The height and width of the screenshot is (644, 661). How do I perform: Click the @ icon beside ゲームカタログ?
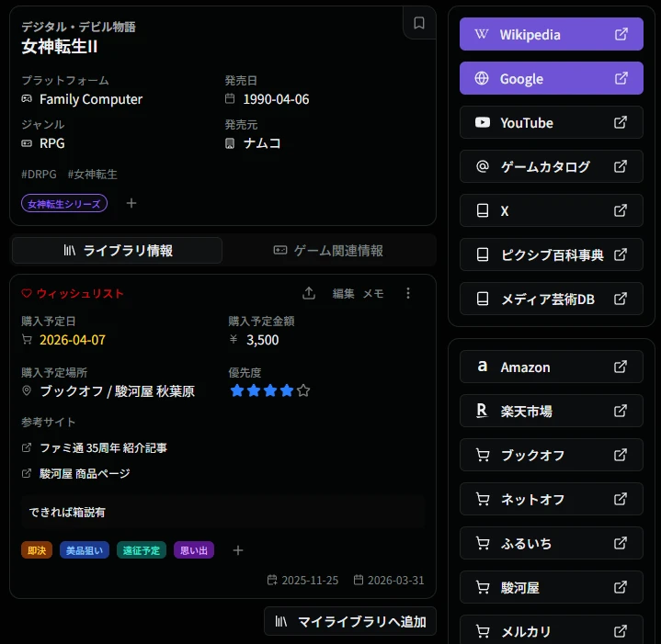point(483,166)
